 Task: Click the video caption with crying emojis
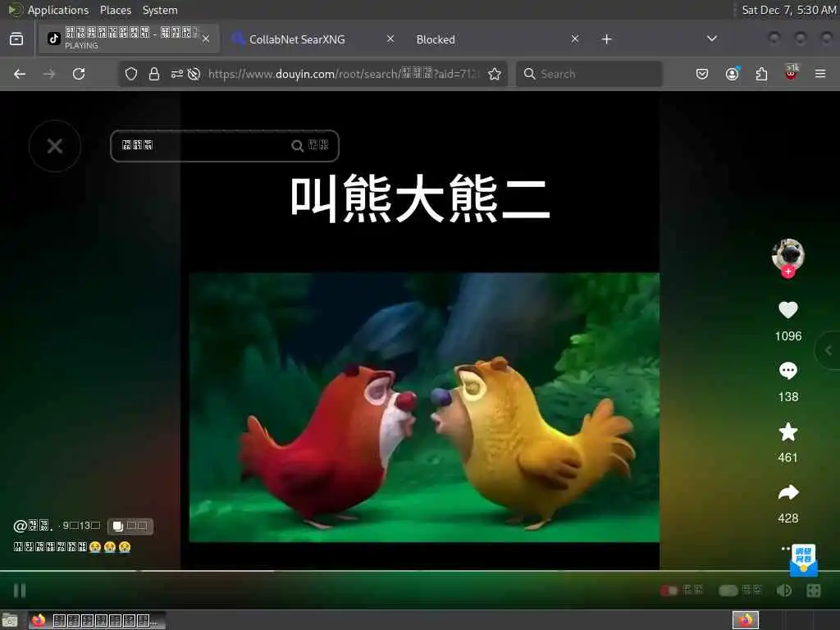(72, 547)
